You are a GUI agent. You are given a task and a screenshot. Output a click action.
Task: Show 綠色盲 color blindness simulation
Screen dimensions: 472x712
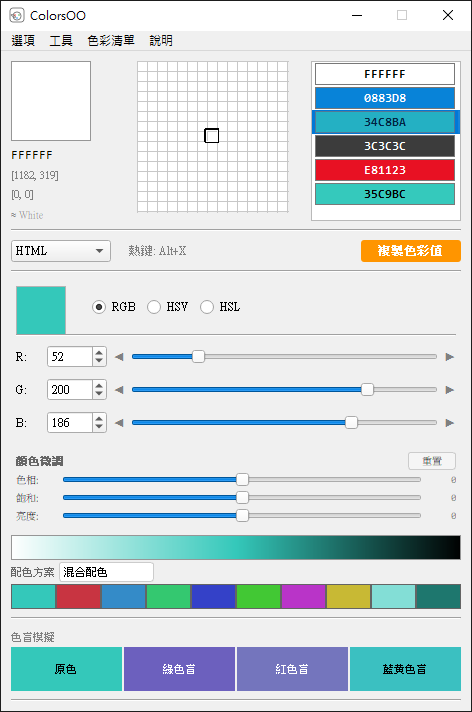[x=179, y=669]
